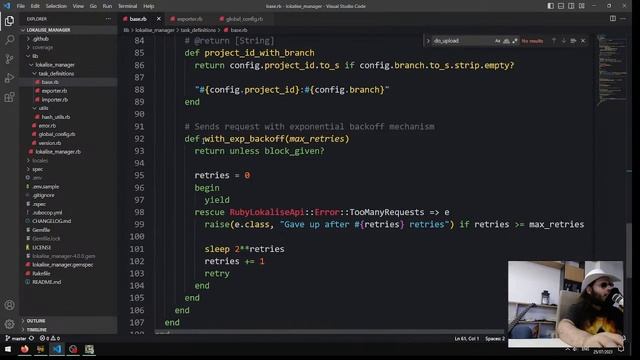Image resolution: width=640 pixels, height=360 pixels.
Task: Open the Run and Debug view
Action: (x=9, y=78)
